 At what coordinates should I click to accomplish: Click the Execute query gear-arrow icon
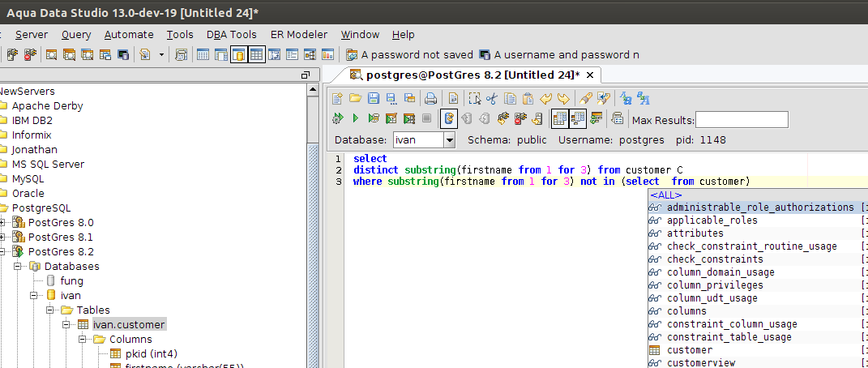pyautogui.click(x=337, y=118)
